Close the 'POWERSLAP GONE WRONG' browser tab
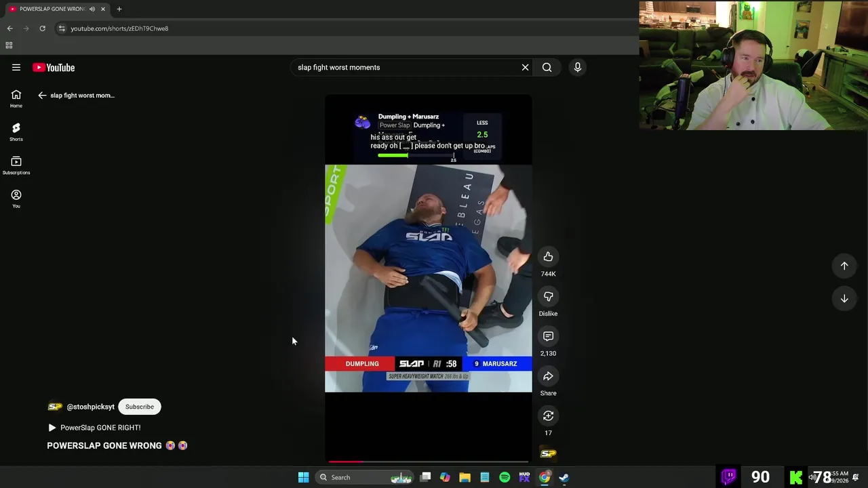Image resolution: width=868 pixels, height=488 pixels. pyautogui.click(x=103, y=9)
